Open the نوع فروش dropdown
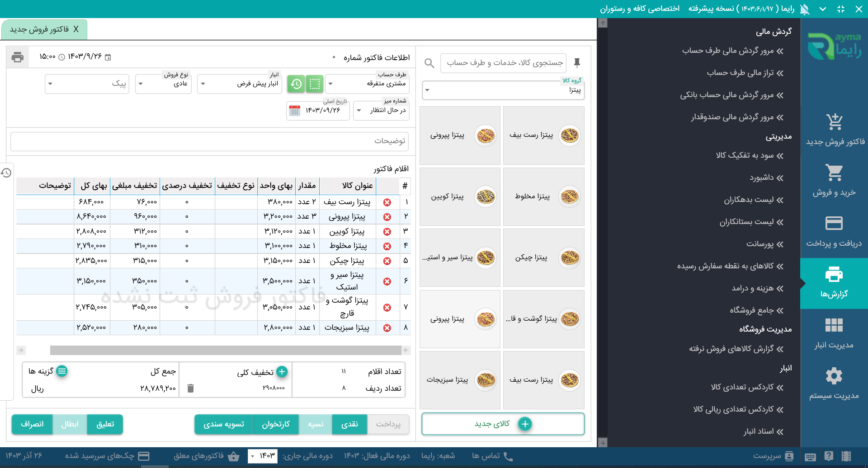 [141, 84]
